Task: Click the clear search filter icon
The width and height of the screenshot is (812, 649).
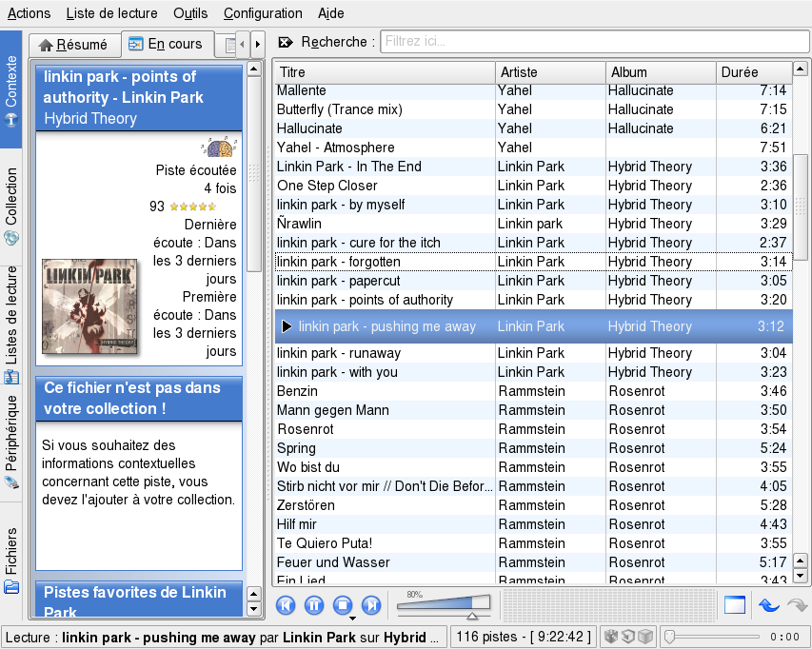Action: pos(286,42)
